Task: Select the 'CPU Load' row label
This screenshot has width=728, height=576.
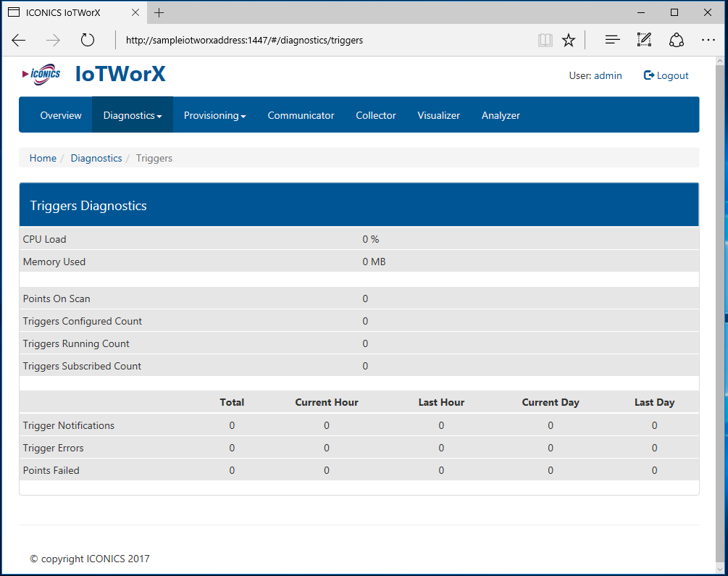Action: coord(45,239)
